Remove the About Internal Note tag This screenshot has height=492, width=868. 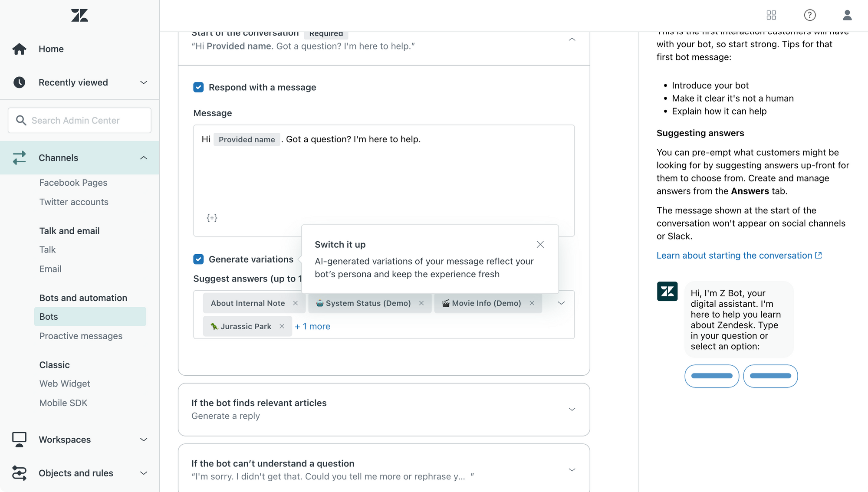click(x=296, y=303)
